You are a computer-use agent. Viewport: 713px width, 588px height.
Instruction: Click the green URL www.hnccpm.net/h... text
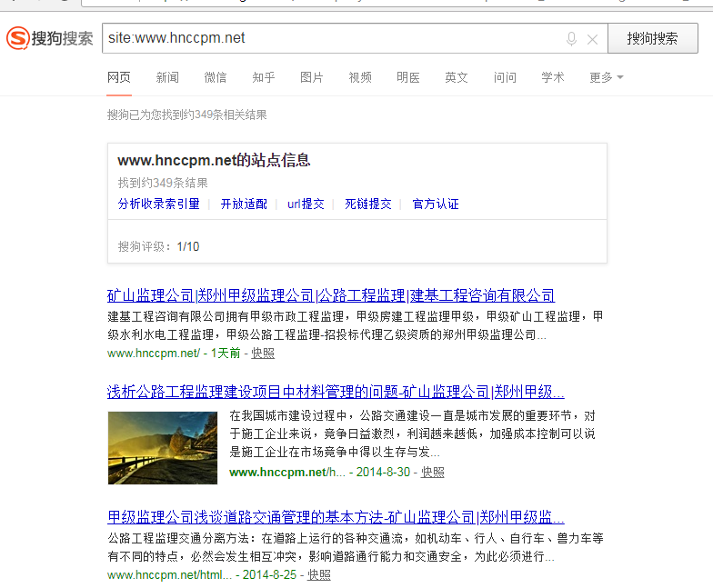287,473
